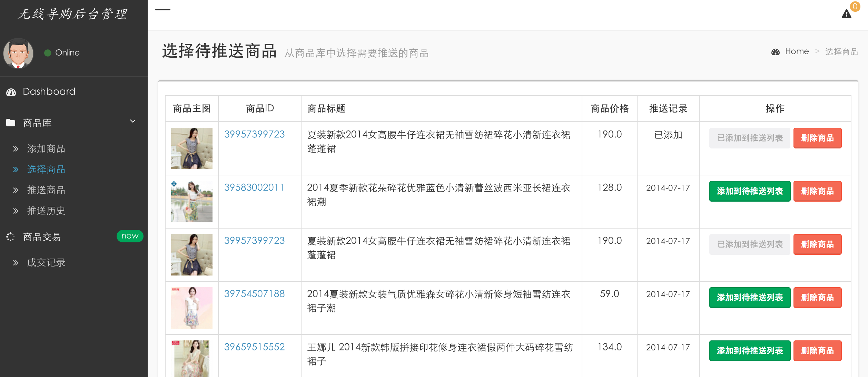Collapse the 商品库 menu chevron
Screen dimensions: 868x377
tap(133, 122)
